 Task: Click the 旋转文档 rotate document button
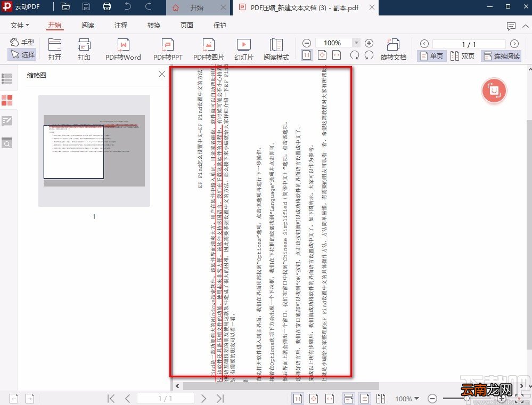pos(393,50)
